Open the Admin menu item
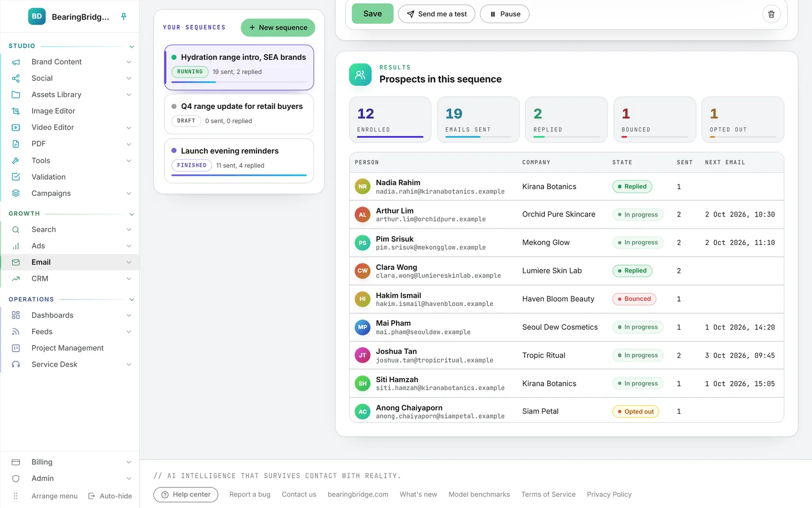 coord(70,478)
